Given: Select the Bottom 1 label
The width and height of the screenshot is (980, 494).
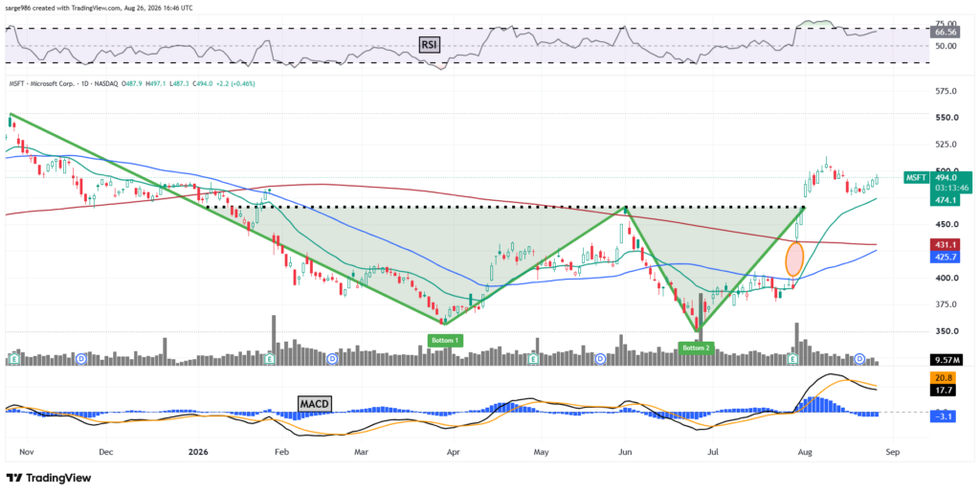Looking at the screenshot, I should click(446, 341).
